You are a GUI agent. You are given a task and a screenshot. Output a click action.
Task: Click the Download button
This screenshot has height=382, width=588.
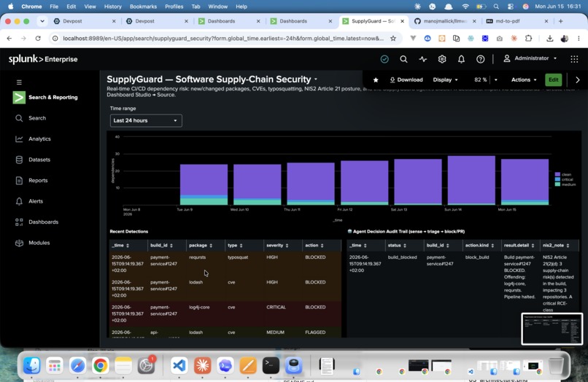406,80
